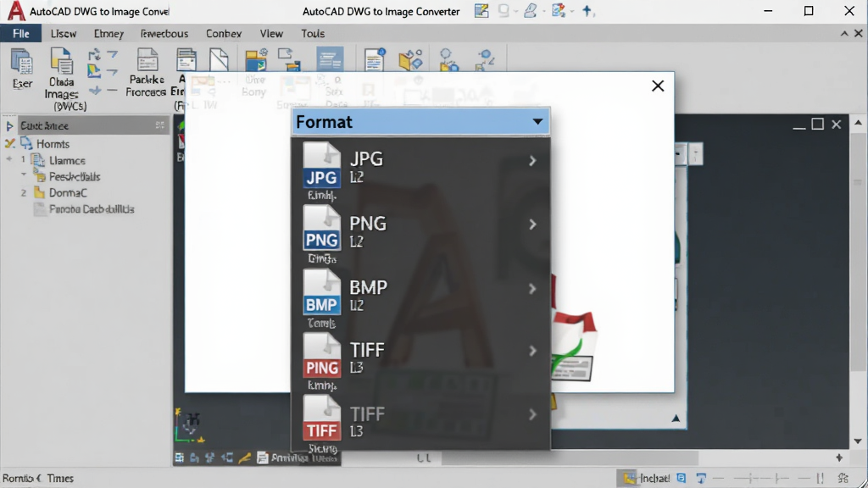Click the document icon beside Amivilsa in bottom toolbar

coord(263,457)
